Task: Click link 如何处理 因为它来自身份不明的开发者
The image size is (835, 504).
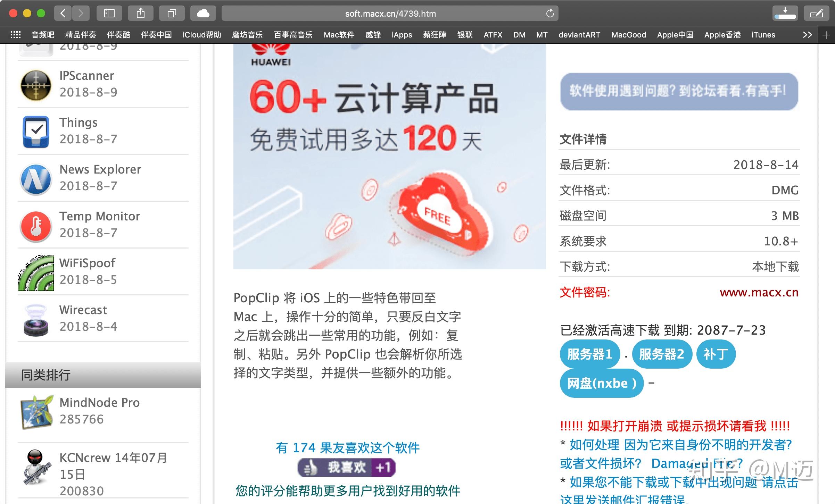Action: pos(680,445)
